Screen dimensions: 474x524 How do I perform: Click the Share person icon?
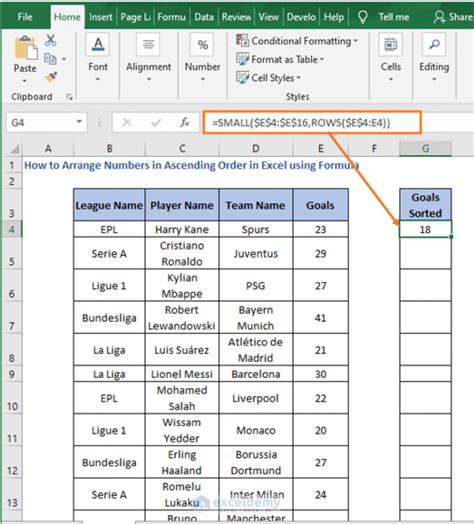click(439, 17)
